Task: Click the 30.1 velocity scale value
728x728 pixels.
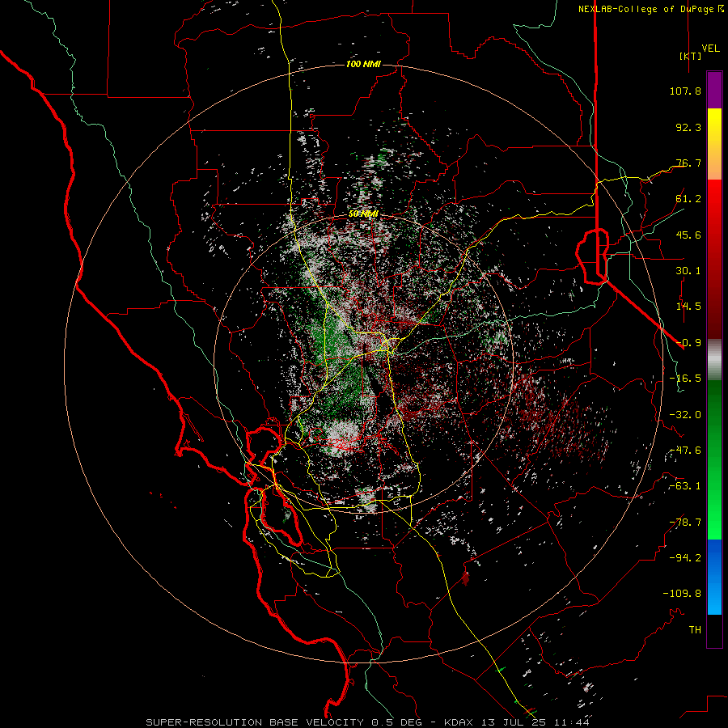Action: [x=688, y=271]
